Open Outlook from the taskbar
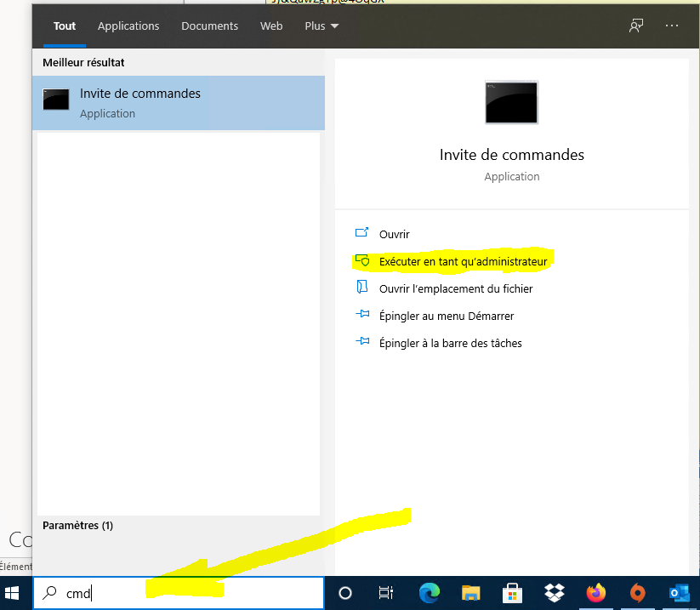This screenshot has width=700, height=610. coord(680,593)
